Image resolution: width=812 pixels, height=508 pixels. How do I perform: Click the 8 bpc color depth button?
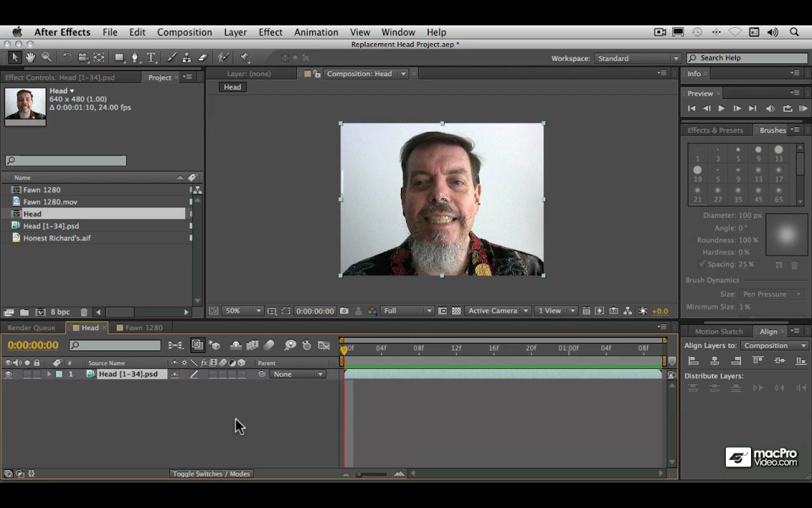click(60, 312)
